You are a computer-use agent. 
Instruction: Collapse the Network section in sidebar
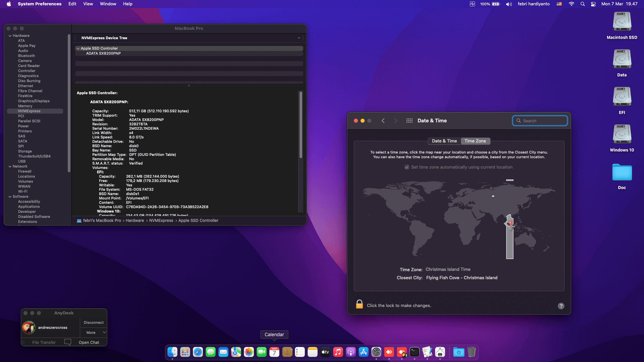(x=10, y=167)
